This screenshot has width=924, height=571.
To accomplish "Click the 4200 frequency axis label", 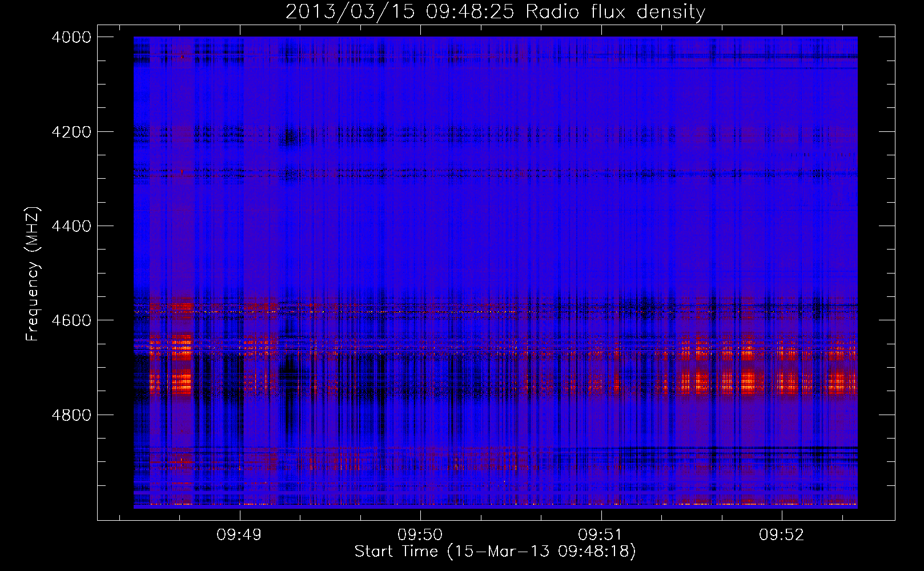I will pos(71,132).
